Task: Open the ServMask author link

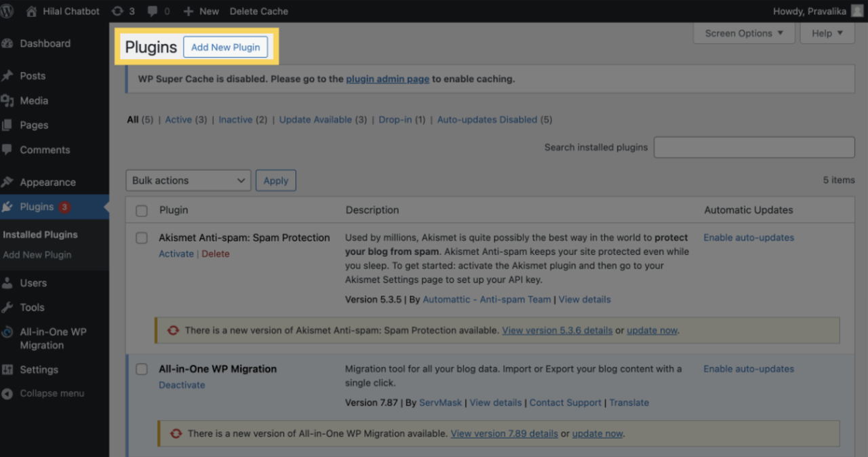Action: click(x=440, y=402)
